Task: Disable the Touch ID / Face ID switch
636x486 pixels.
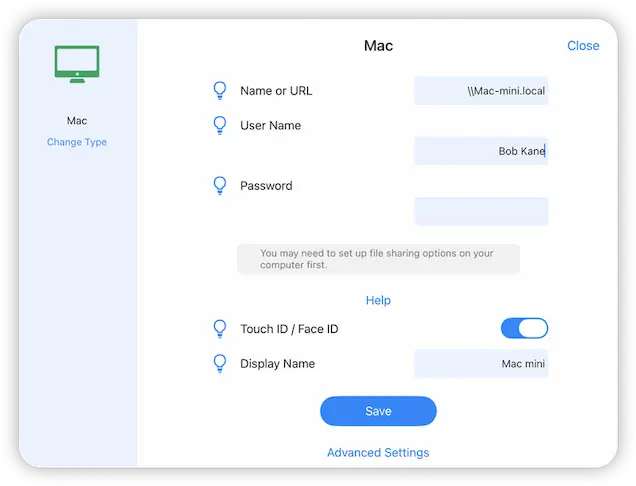Action: click(x=524, y=329)
